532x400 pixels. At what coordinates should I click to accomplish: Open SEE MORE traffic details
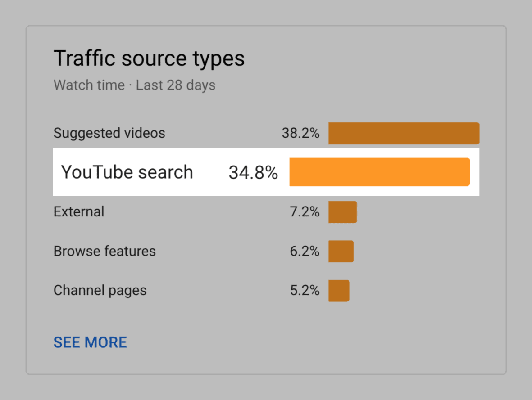90,342
